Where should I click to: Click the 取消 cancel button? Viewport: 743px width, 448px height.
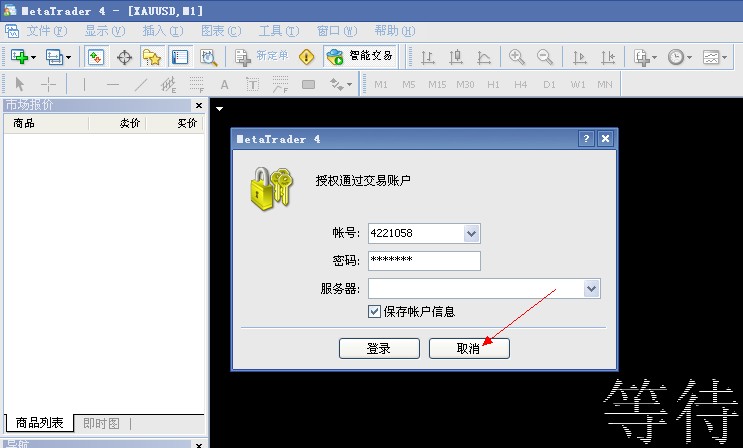click(468, 348)
